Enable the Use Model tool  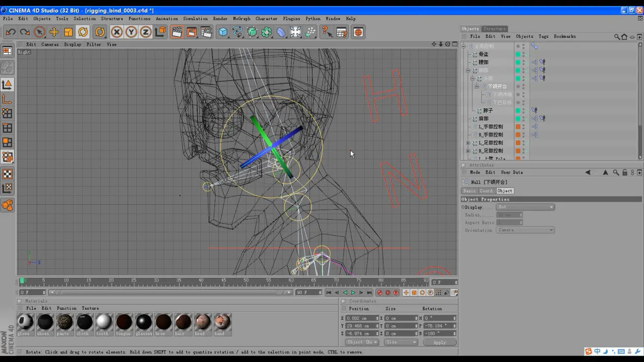(8, 84)
